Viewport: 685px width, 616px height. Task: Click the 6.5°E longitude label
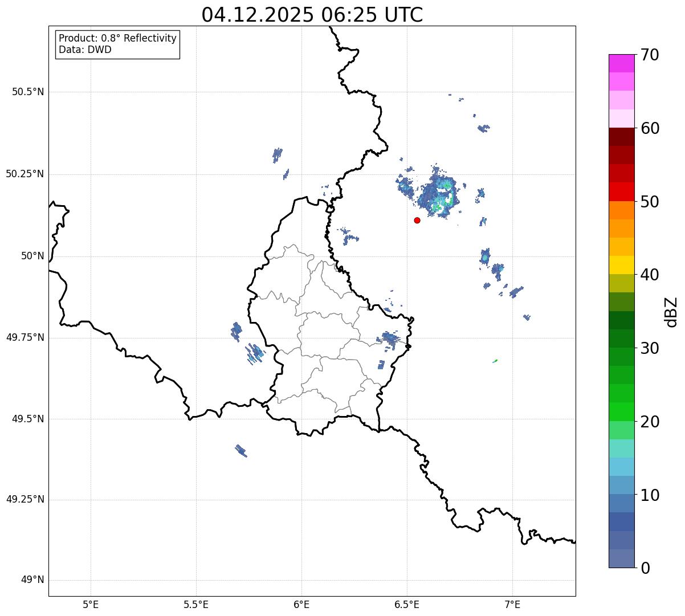coord(407,605)
